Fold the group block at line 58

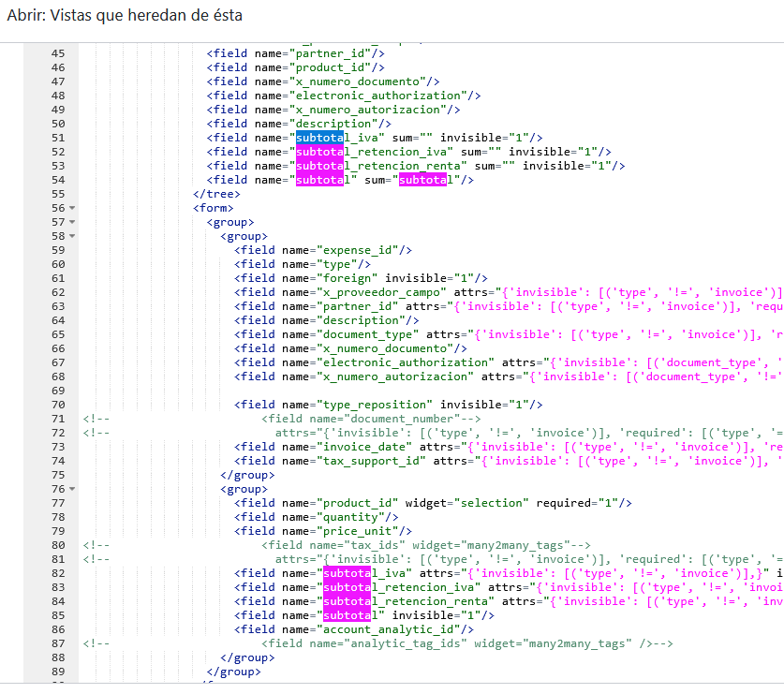pos(72,236)
